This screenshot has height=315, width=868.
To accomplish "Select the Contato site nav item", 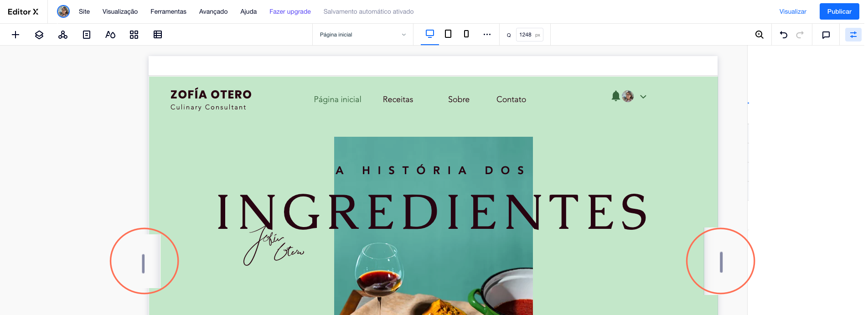I will coord(511,99).
